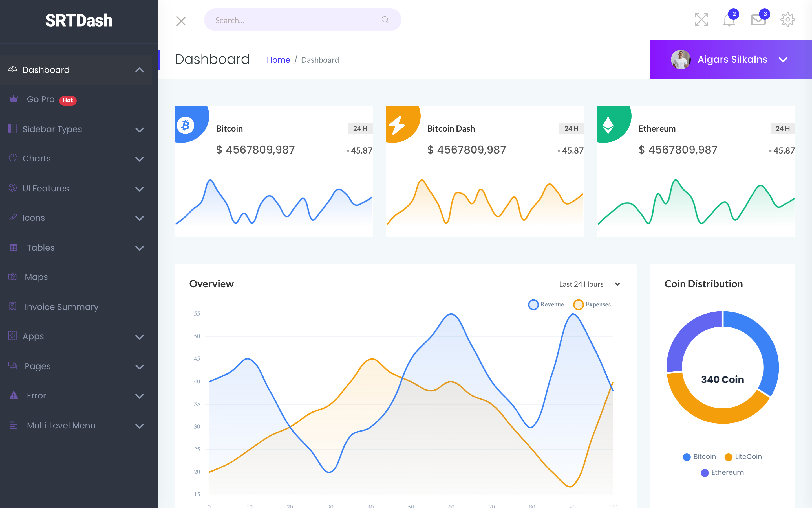Click the UI Features palette icon
The image size is (812, 508).
coord(13,188)
